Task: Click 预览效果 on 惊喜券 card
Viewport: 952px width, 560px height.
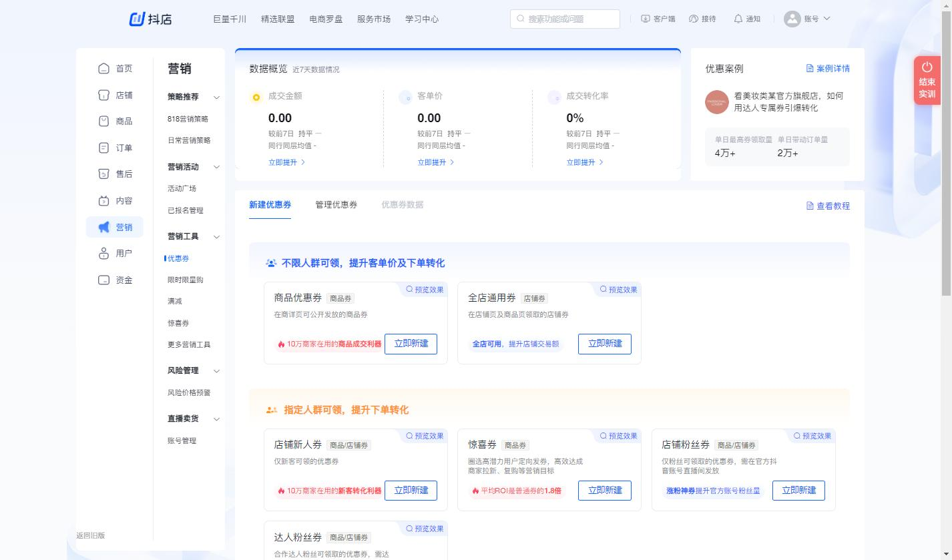Action: point(618,436)
